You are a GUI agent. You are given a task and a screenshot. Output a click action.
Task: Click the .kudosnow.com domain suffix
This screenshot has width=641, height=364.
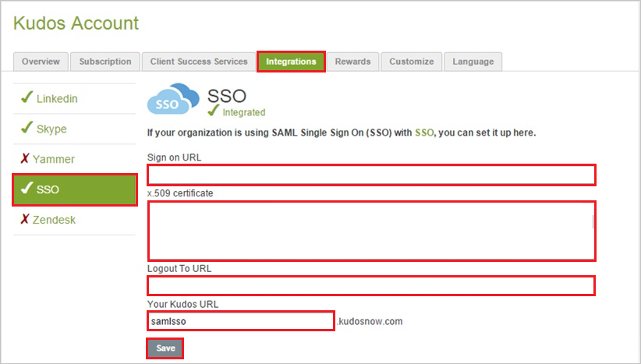click(x=370, y=321)
